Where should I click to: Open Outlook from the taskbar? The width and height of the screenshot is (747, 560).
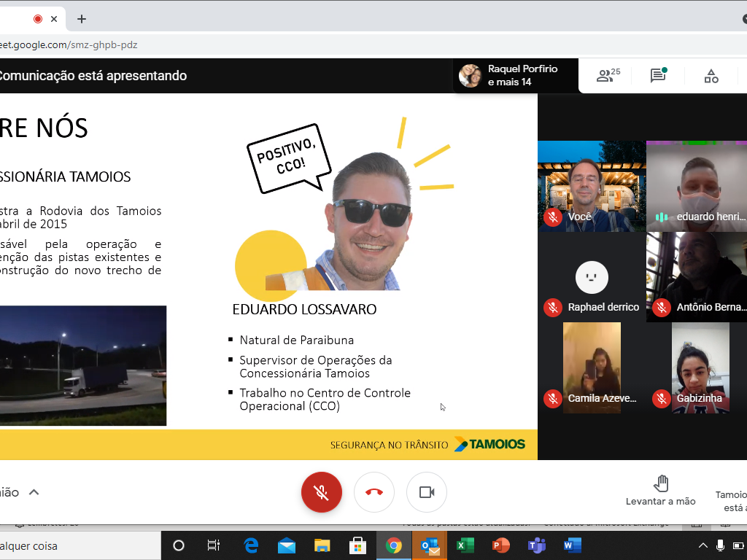430,545
